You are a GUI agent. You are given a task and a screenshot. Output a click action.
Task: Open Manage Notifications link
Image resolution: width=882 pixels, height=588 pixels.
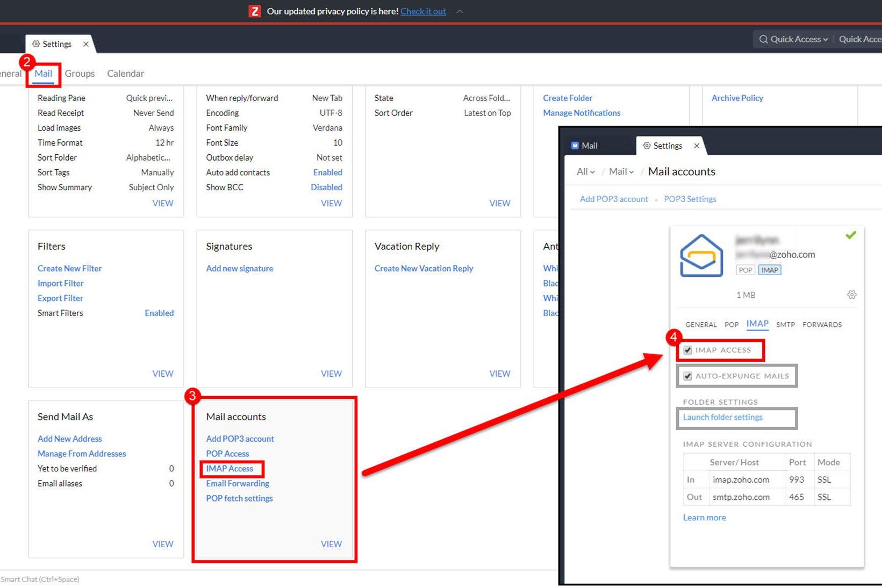pyautogui.click(x=582, y=113)
